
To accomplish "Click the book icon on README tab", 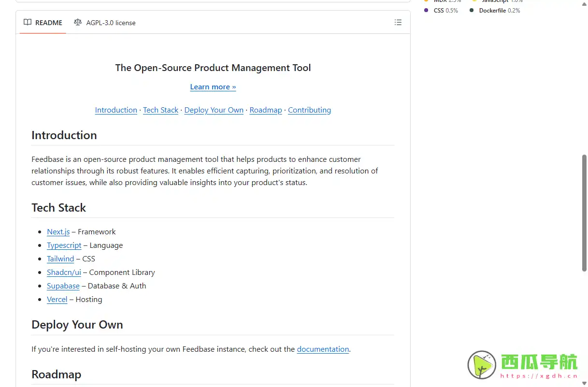I will [28, 22].
